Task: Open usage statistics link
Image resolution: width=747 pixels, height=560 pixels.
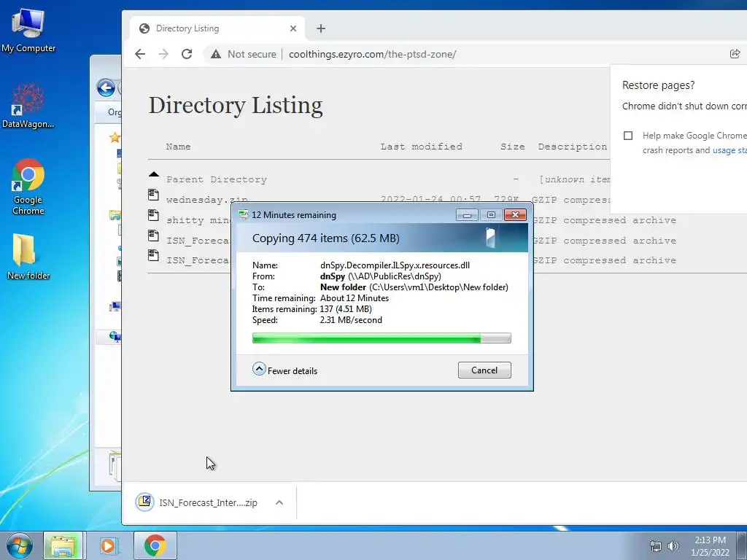Action: [x=729, y=150]
